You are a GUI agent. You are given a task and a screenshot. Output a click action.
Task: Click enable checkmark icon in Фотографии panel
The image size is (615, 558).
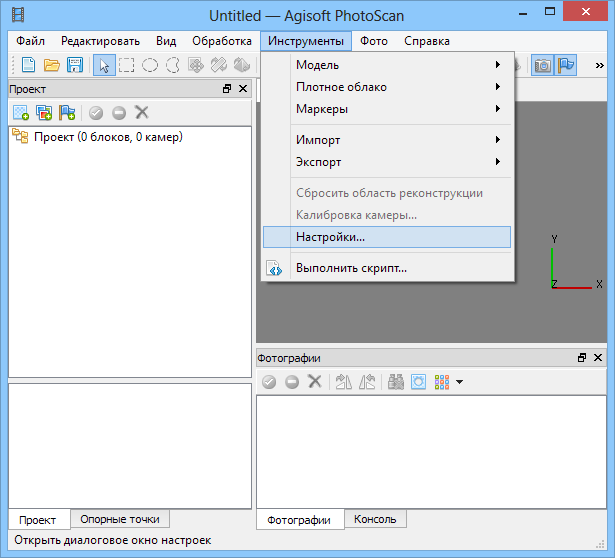(x=269, y=382)
